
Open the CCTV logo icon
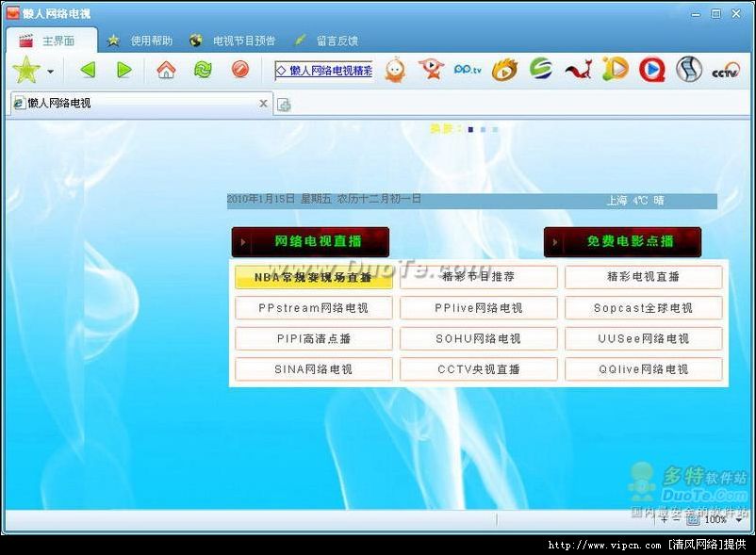tap(726, 71)
